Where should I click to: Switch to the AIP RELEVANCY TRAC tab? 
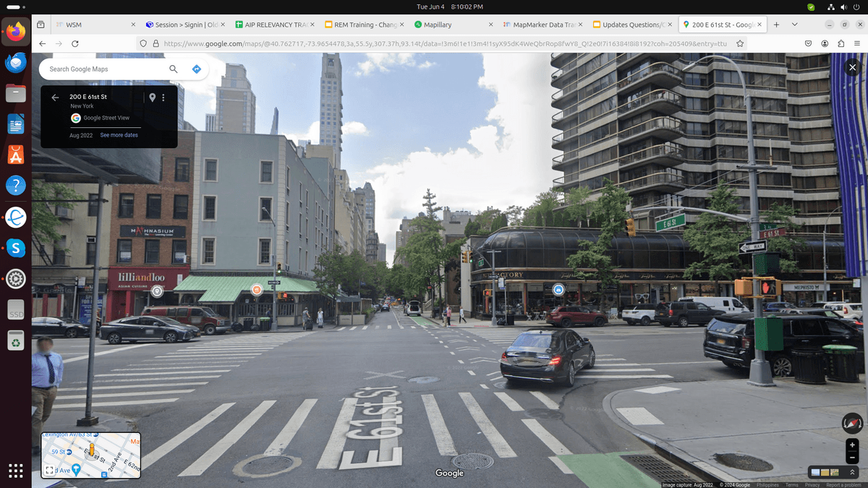[273, 25]
